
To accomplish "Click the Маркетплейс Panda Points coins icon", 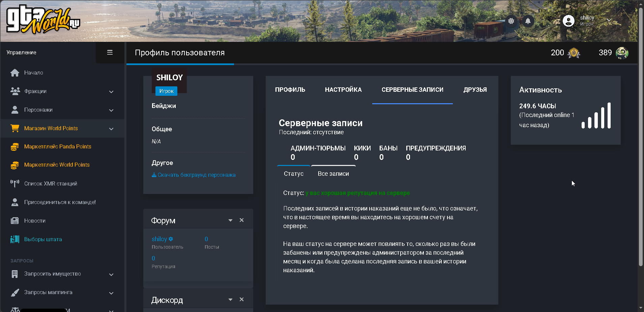I will (x=15, y=147).
